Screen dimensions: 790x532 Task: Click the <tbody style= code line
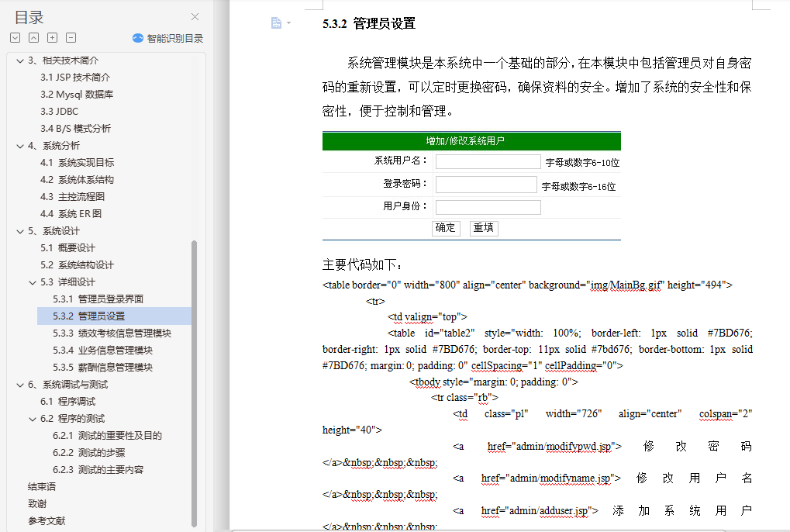(495, 382)
